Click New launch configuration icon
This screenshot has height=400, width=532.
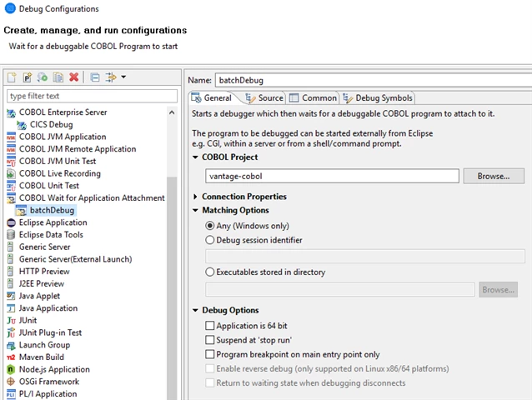point(12,77)
